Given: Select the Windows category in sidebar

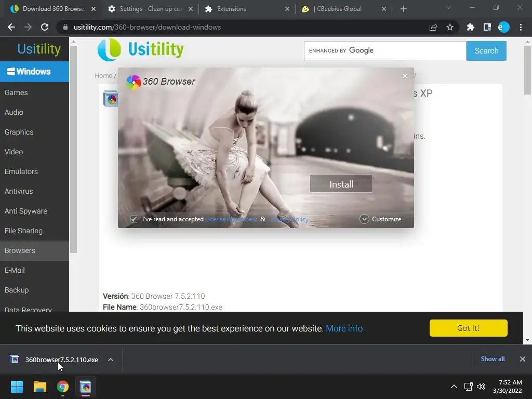Looking at the screenshot, I should [34, 72].
